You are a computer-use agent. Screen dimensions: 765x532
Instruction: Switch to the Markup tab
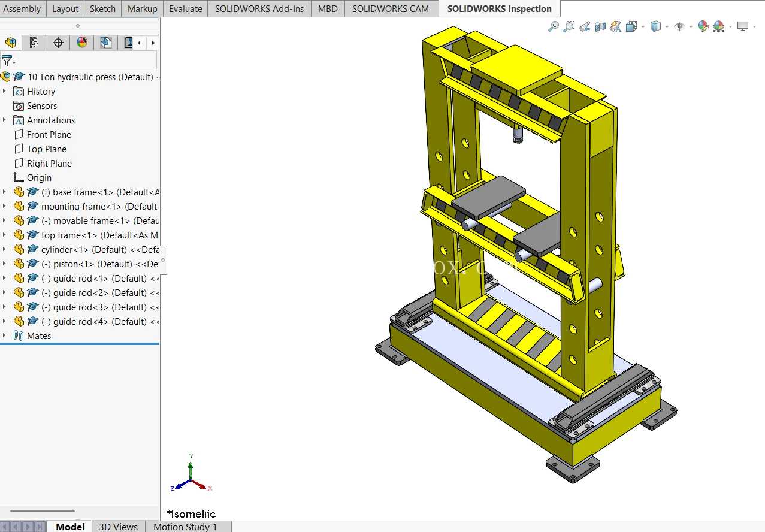(x=143, y=8)
